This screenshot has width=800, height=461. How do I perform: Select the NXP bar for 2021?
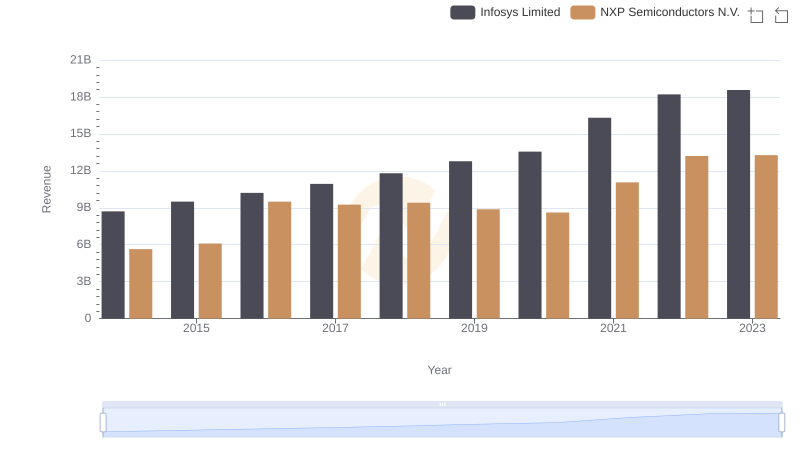(x=627, y=250)
